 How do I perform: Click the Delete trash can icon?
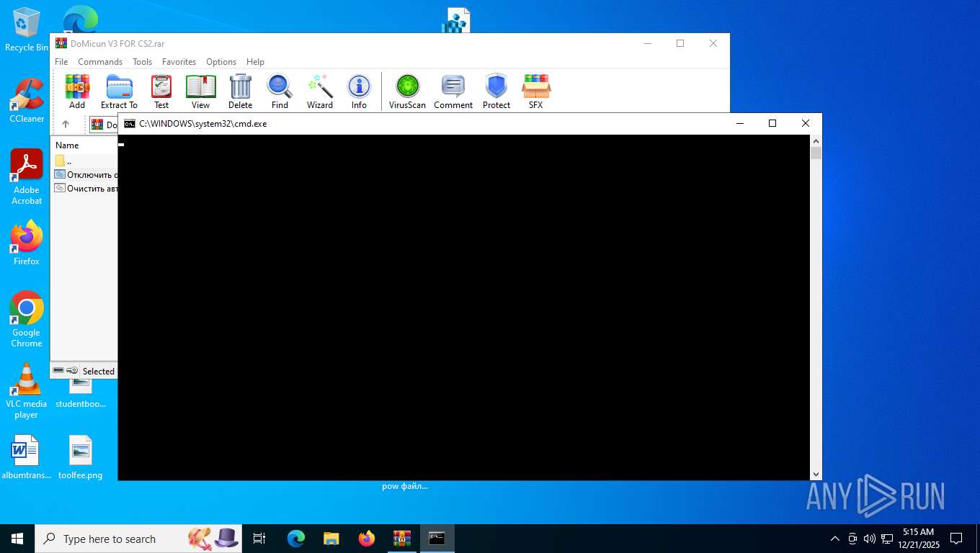(x=240, y=91)
